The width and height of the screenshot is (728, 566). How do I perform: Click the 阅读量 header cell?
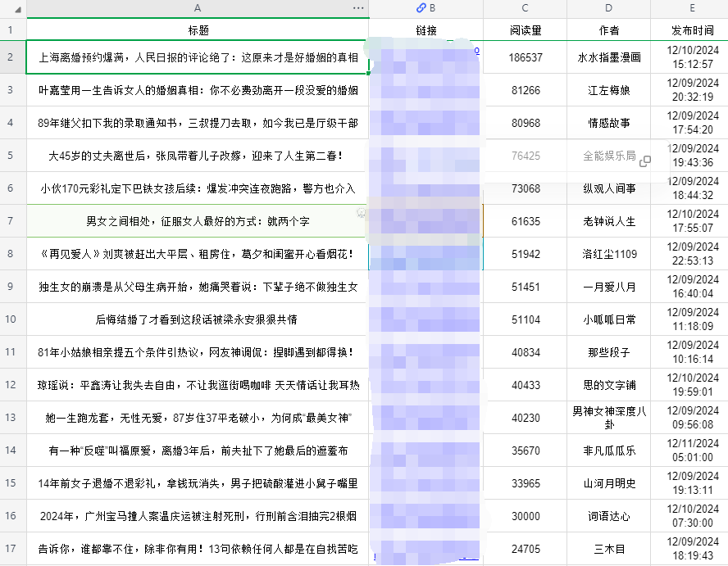(526, 30)
